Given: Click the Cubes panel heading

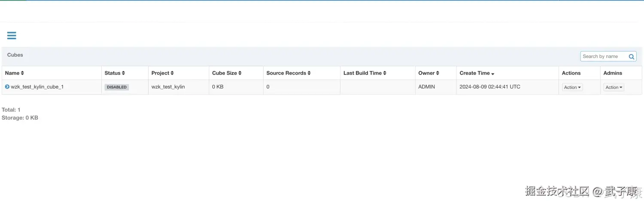Looking at the screenshot, I should tap(15, 55).
